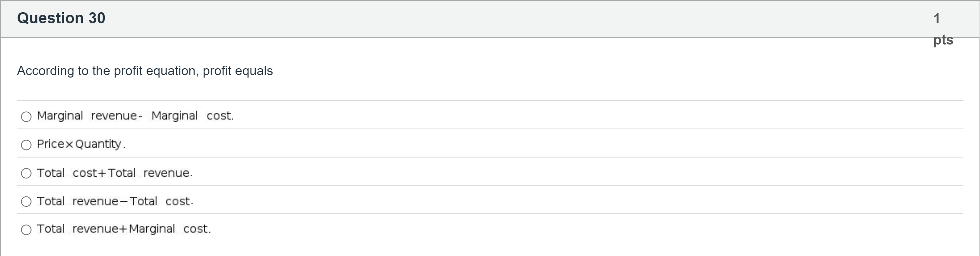Click the "Total revenue+Marginal cost." answer text
Screen dimensions: 980x256
[x=124, y=229]
